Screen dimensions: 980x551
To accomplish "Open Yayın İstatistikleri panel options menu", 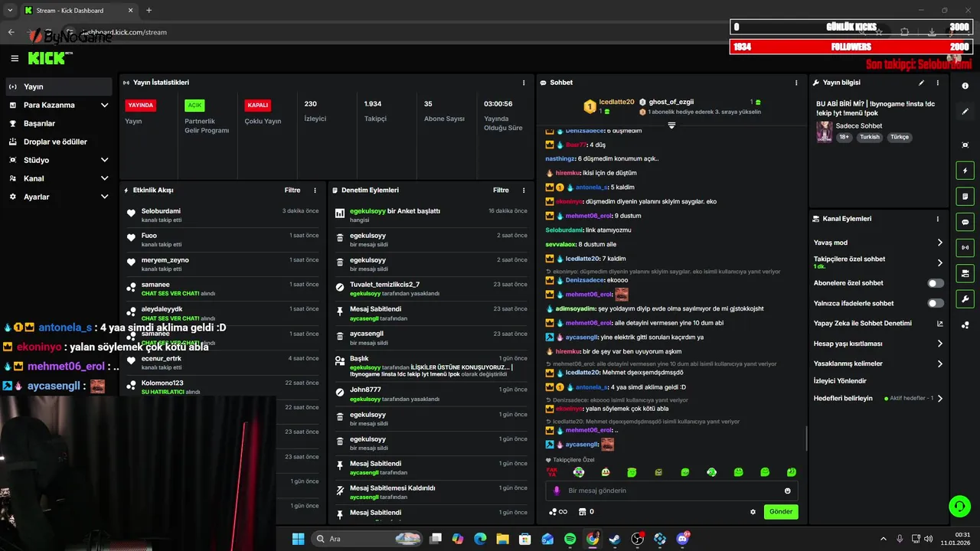I will pos(524,83).
